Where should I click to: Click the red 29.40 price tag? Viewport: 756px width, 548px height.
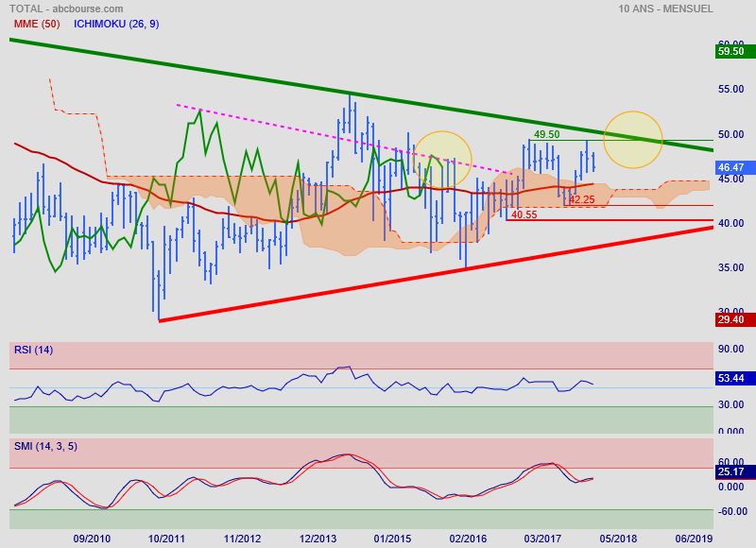coord(735,319)
